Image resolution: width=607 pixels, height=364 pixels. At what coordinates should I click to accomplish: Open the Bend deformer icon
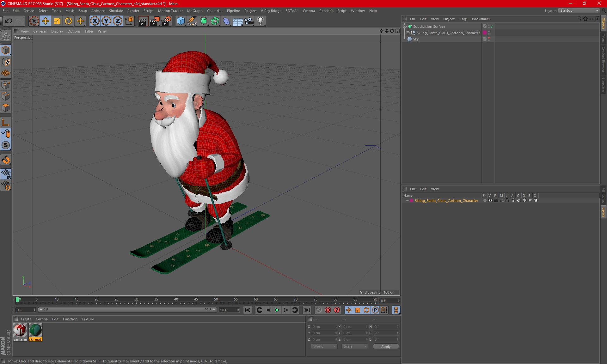tap(226, 21)
